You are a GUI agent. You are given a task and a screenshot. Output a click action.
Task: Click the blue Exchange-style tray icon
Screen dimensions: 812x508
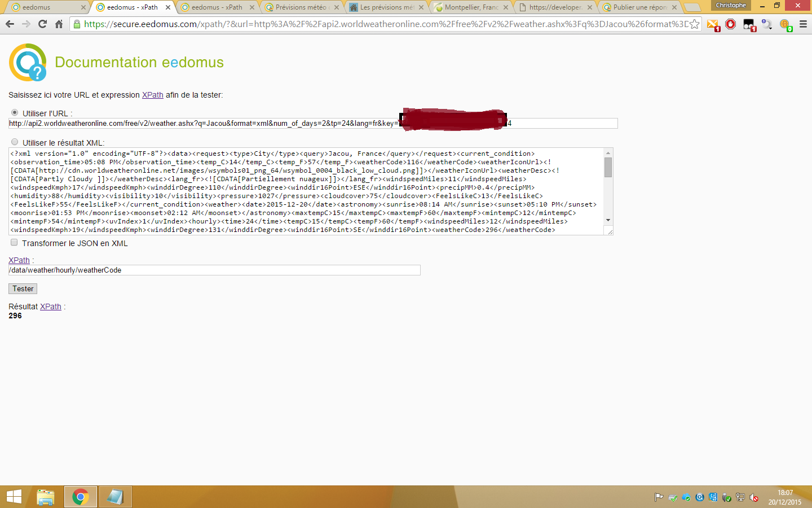click(713, 497)
